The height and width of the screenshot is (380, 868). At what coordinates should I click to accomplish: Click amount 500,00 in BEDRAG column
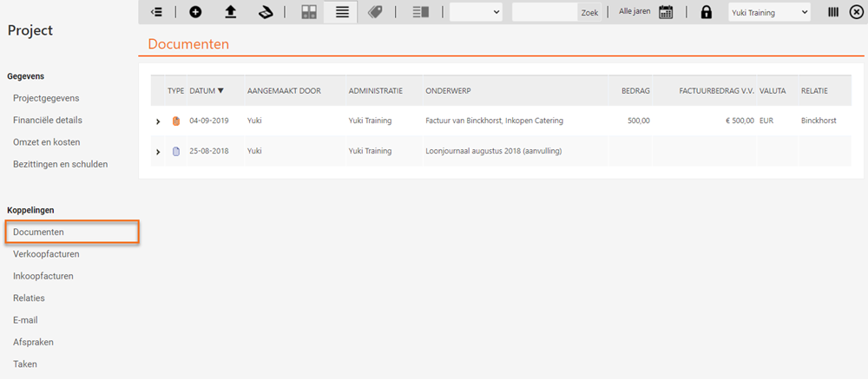click(x=639, y=121)
